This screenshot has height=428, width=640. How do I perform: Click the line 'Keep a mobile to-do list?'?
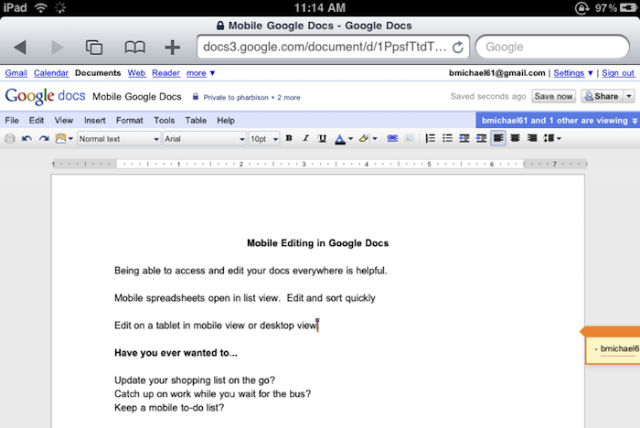(169, 408)
